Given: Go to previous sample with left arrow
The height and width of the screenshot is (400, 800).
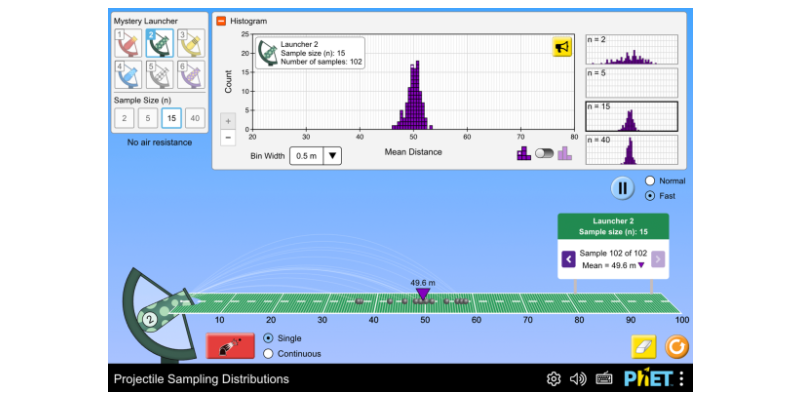Looking at the screenshot, I should (x=568, y=259).
